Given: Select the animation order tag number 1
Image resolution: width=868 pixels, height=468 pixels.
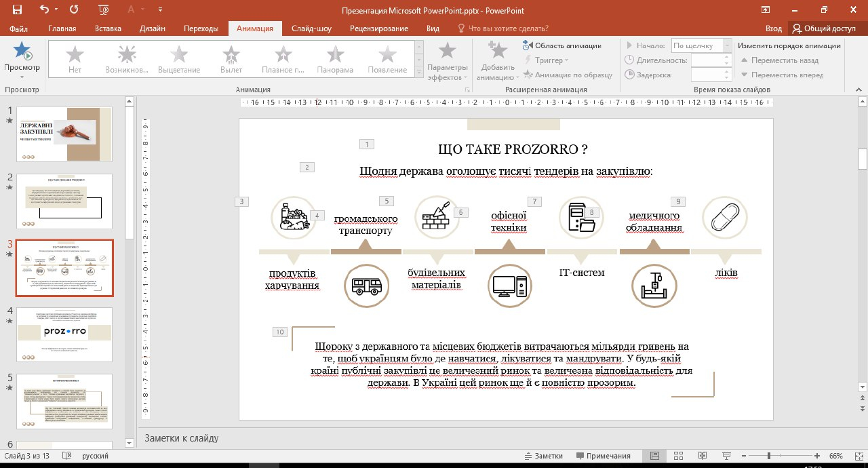Looking at the screenshot, I should pyautogui.click(x=366, y=144).
